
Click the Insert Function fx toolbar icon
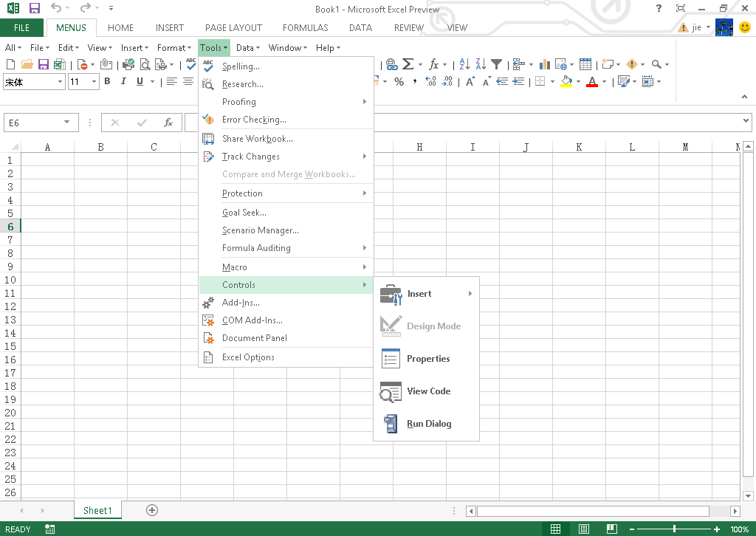[x=434, y=64]
